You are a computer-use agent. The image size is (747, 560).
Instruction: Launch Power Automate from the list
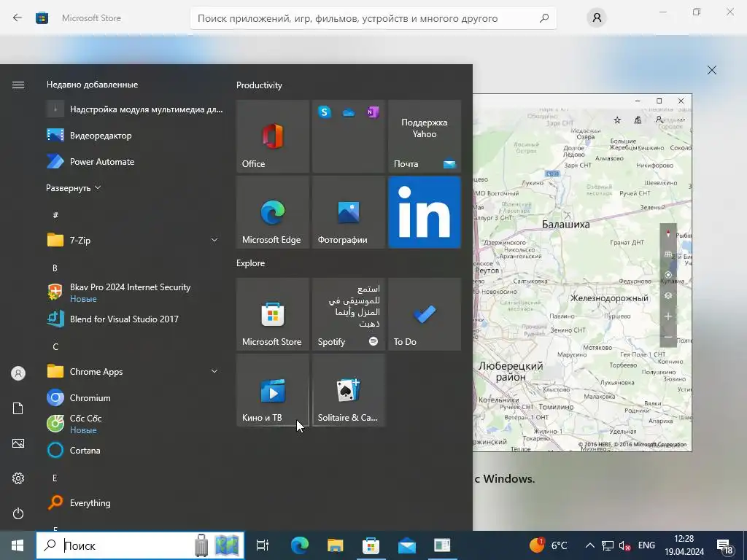point(134,161)
